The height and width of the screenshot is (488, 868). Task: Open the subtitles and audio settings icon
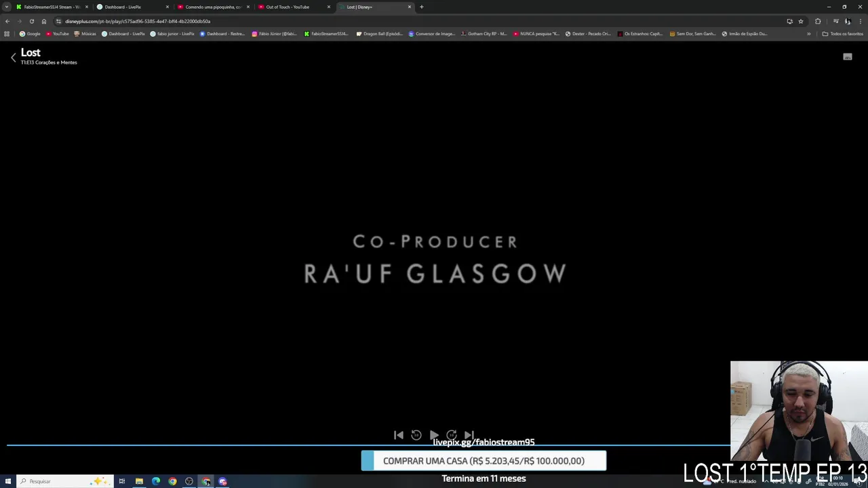(x=847, y=57)
